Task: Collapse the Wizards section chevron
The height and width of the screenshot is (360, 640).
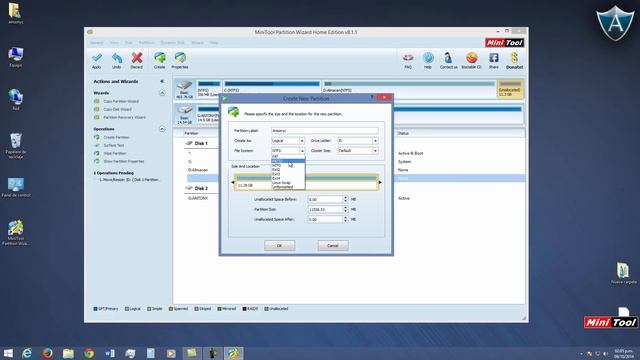Action: [x=162, y=93]
